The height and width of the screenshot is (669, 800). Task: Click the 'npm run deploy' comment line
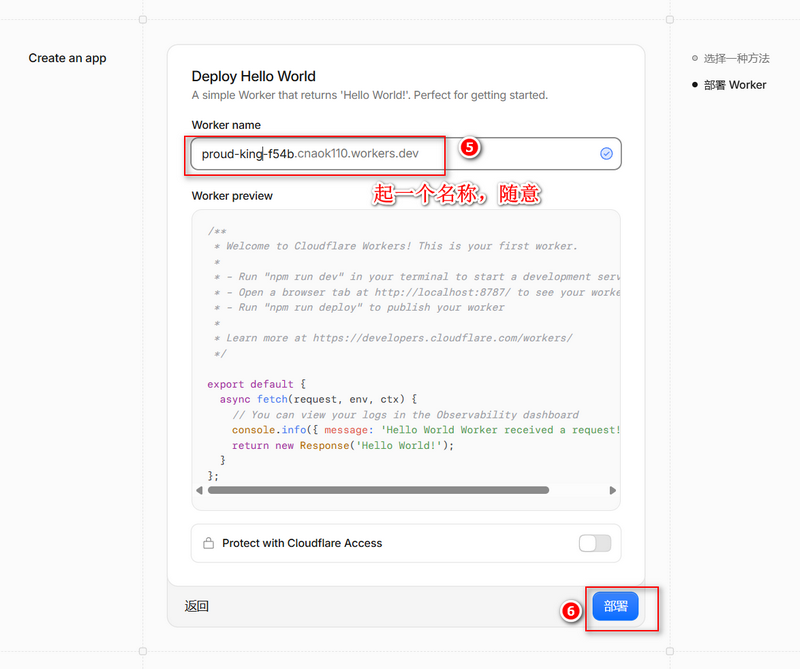359,308
